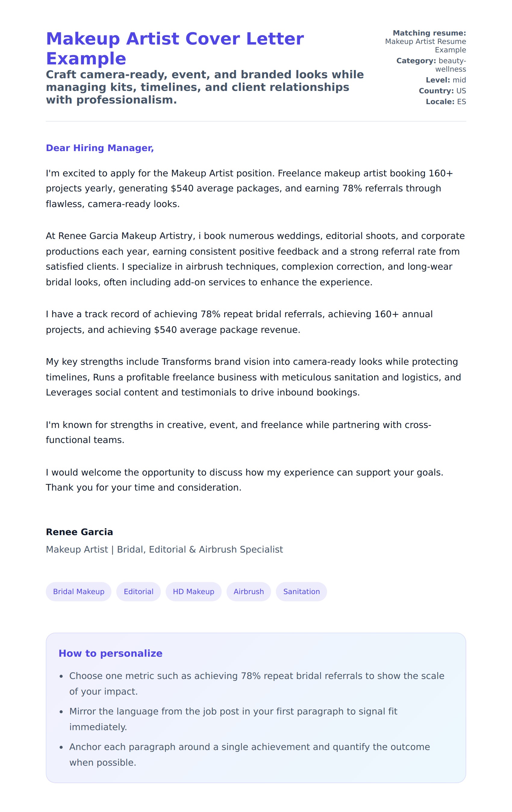Click the HD Makeup tag
The width and height of the screenshot is (512, 812).
point(193,591)
